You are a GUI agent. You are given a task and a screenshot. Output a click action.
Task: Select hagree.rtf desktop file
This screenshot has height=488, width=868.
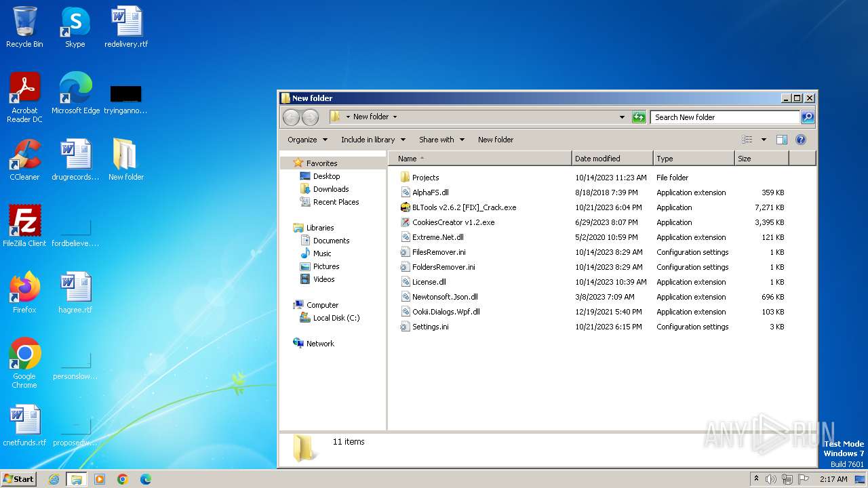(x=75, y=293)
